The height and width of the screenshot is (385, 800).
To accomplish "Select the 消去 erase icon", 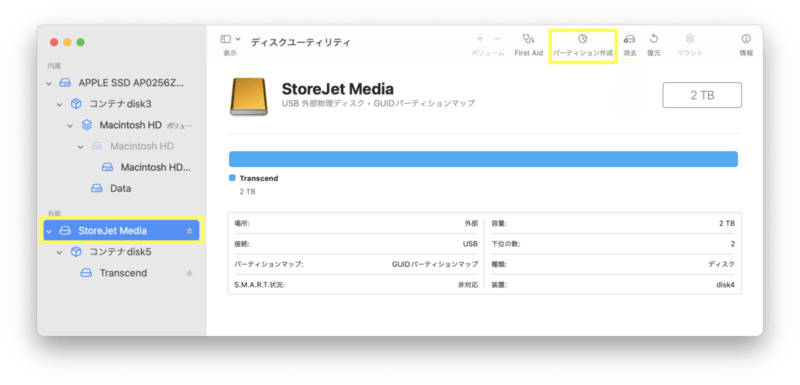I will point(630,45).
